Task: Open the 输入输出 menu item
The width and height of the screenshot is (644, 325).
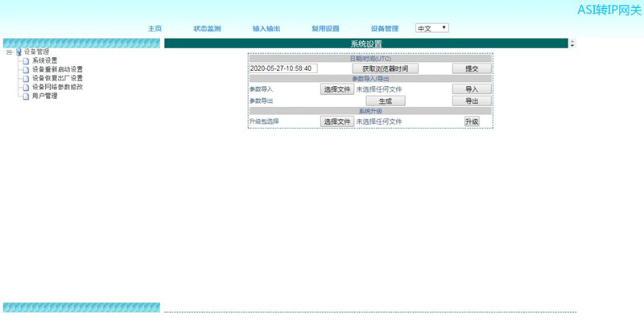Action: (266, 28)
